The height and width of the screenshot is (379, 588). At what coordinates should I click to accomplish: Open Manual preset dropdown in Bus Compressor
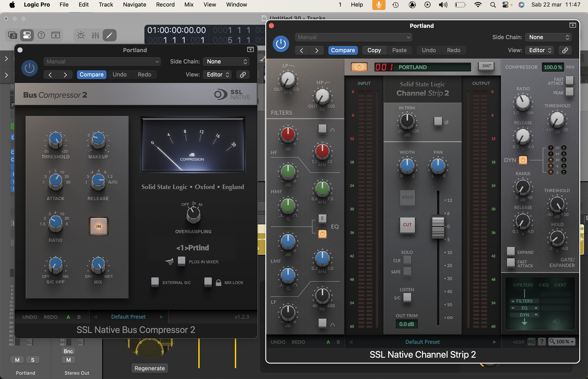(x=102, y=62)
